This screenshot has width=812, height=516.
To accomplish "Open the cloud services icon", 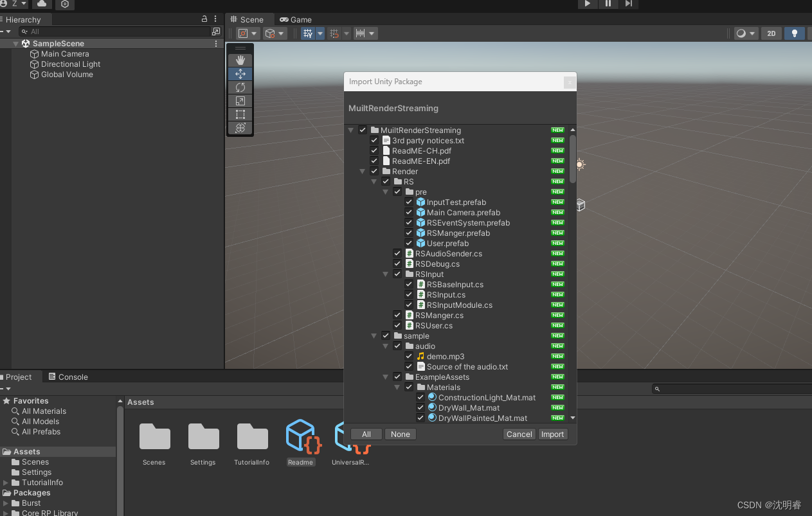I will [42, 4].
